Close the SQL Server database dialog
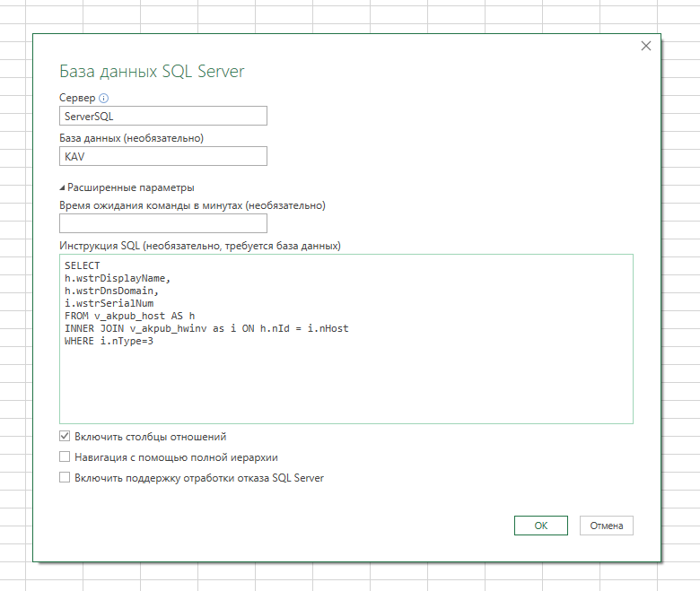The width and height of the screenshot is (700, 591). (645, 46)
